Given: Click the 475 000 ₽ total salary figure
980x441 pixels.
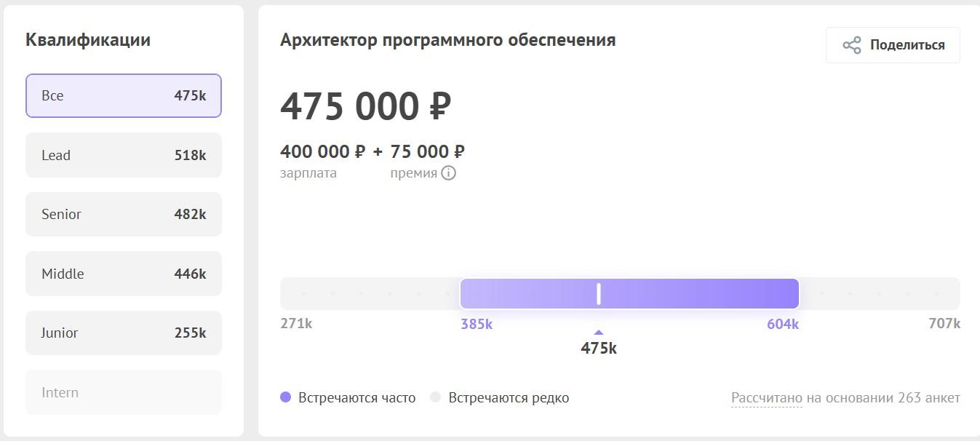Looking at the screenshot, I should [x=365, y=106].
